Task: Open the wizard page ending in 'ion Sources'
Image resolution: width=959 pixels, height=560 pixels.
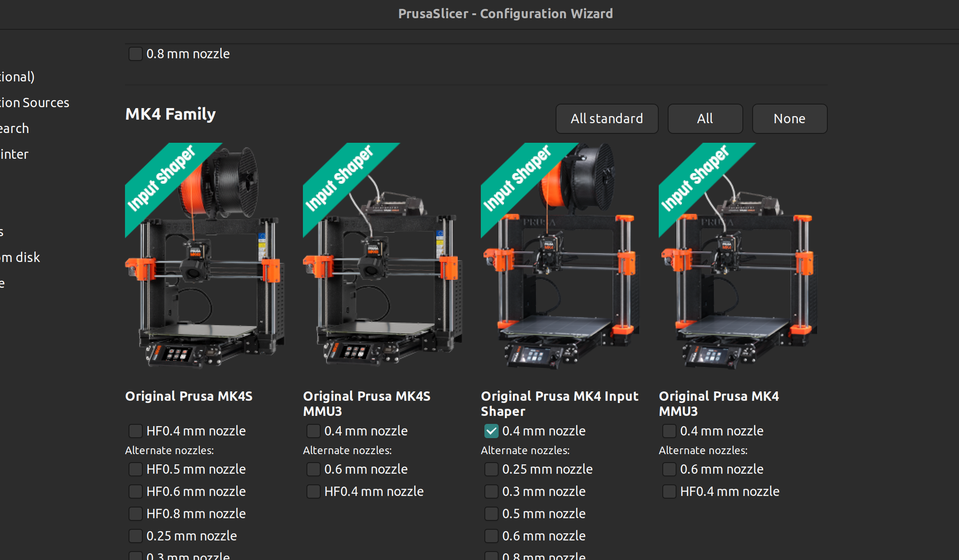Action: (35, 103)
